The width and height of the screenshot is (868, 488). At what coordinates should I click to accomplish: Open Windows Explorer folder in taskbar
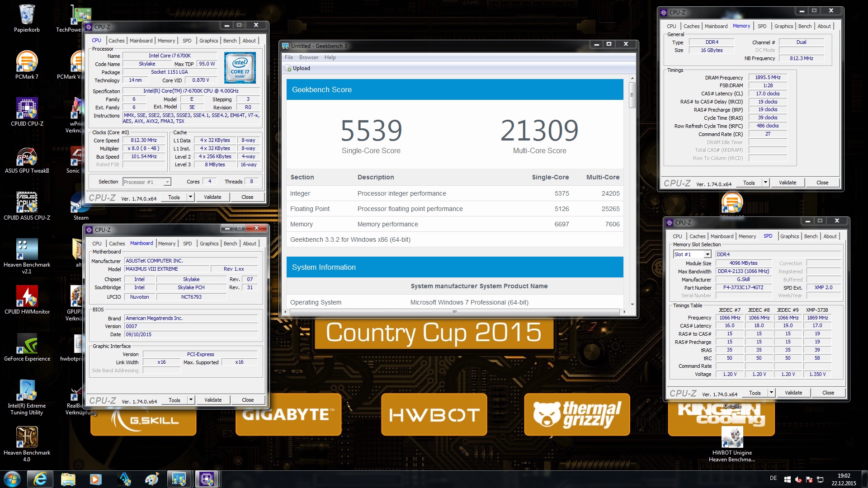[68, 479]
